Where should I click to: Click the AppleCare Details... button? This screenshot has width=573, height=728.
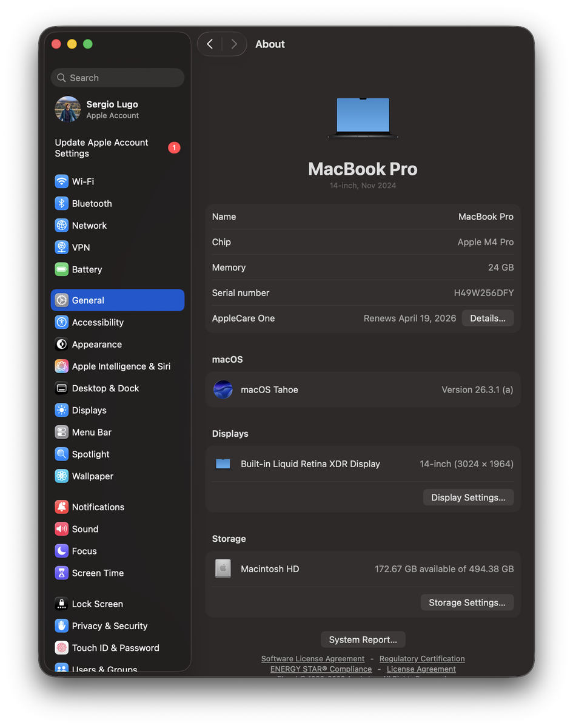click(x=488, y=318)
